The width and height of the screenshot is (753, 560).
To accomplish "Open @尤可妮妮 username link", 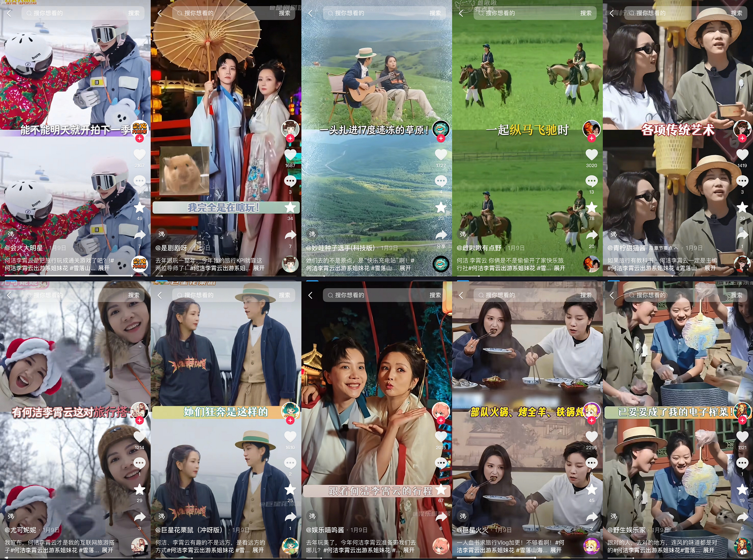I will click(x=20, y=530).
